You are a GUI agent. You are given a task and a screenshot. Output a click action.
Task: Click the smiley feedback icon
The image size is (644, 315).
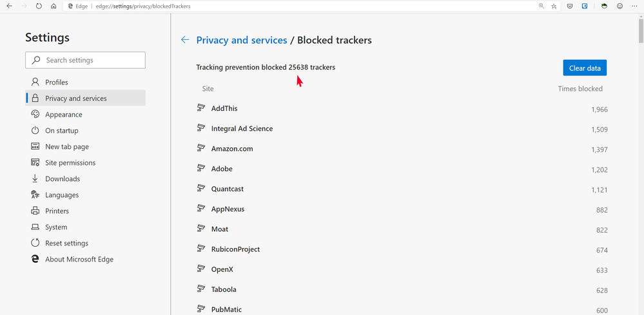[x=620, y=6]
